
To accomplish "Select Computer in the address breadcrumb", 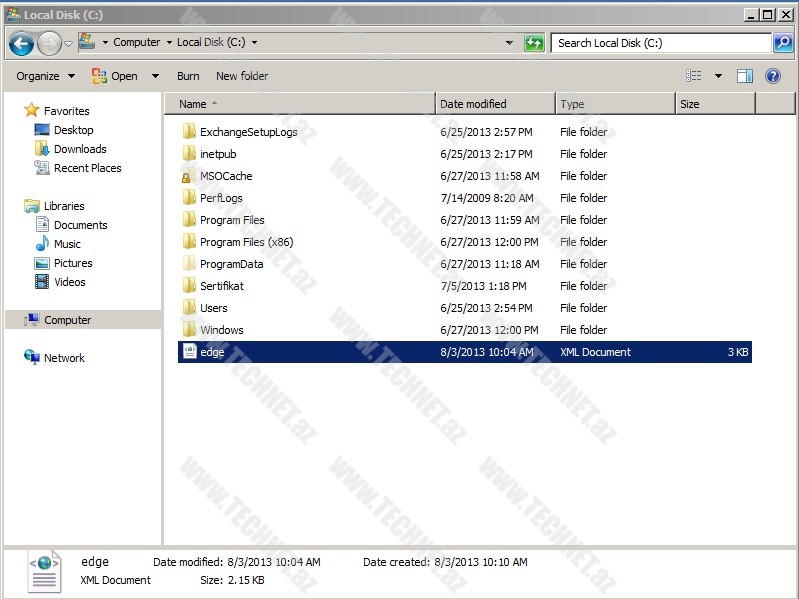I will click(137, 42).
